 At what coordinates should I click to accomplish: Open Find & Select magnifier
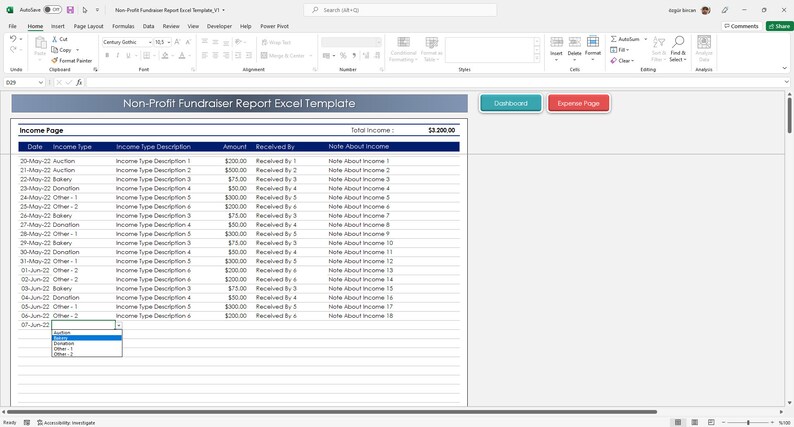click(678, 42)
